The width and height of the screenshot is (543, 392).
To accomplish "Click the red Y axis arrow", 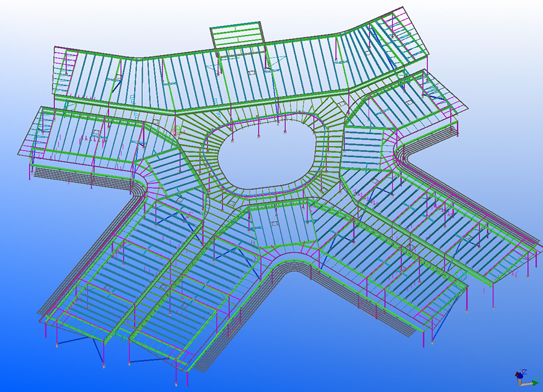I will click(x=517, y=375).
